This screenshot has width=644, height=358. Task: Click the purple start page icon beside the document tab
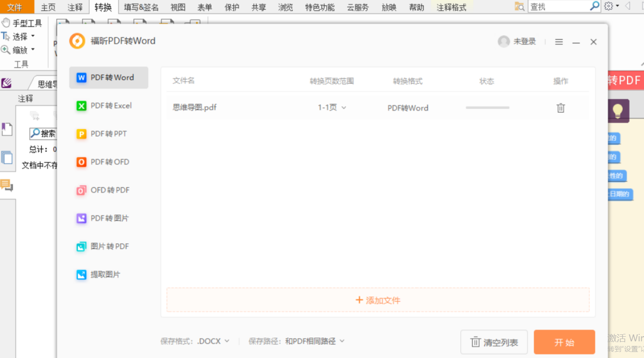tap(6, 83)
